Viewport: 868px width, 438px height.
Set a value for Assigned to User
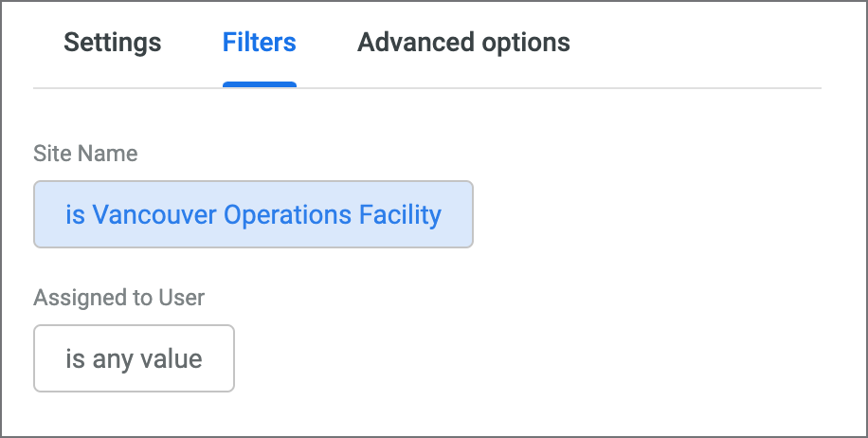134,359
